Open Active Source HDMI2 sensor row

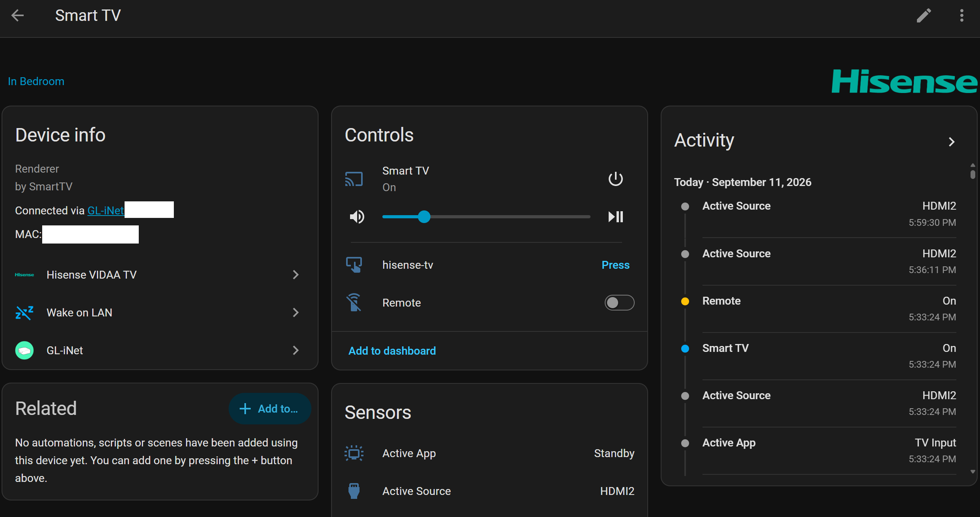[x=490, y=491]
